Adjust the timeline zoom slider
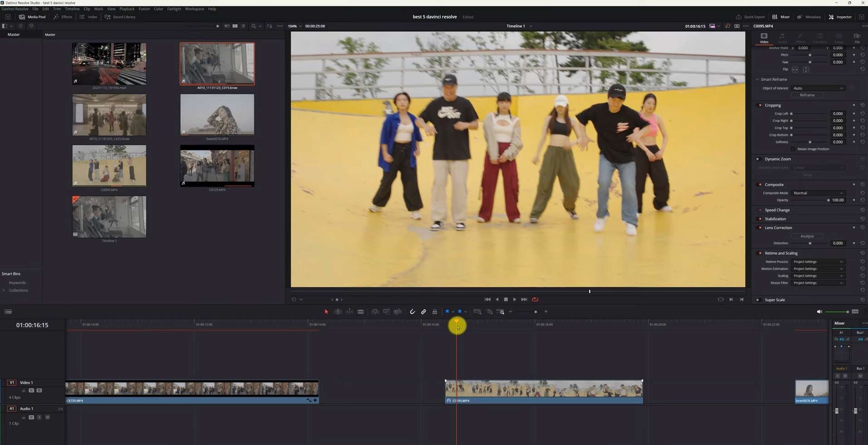Screen dimensions: 868x445 click(x=528, y=312)
